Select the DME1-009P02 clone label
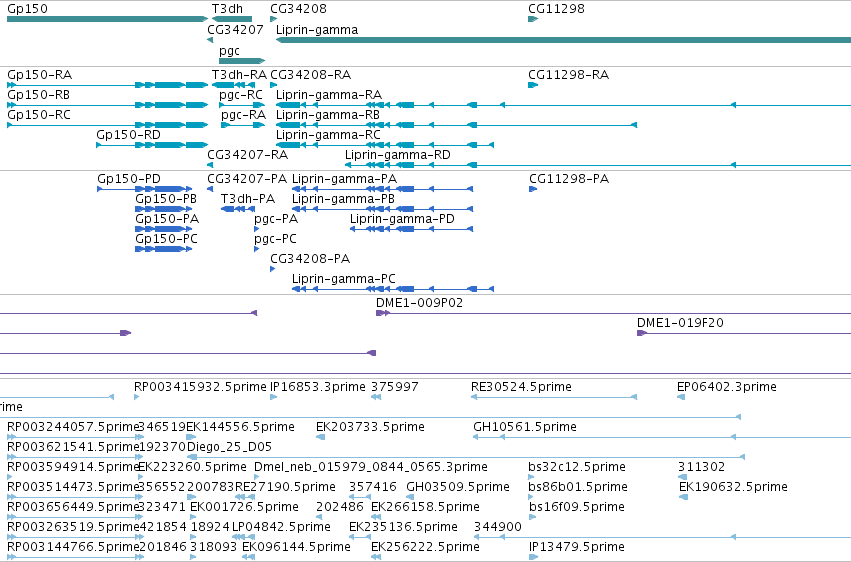 pos(420,303)
